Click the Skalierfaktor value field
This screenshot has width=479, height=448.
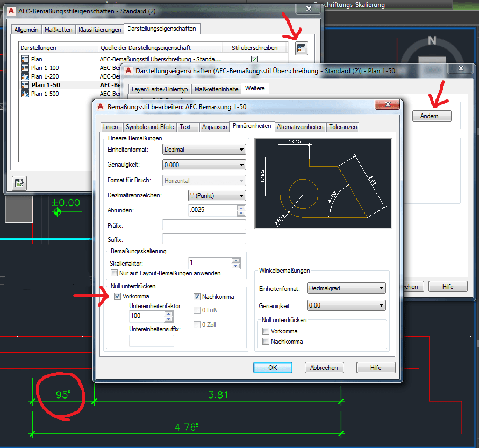tap(210, 263)
